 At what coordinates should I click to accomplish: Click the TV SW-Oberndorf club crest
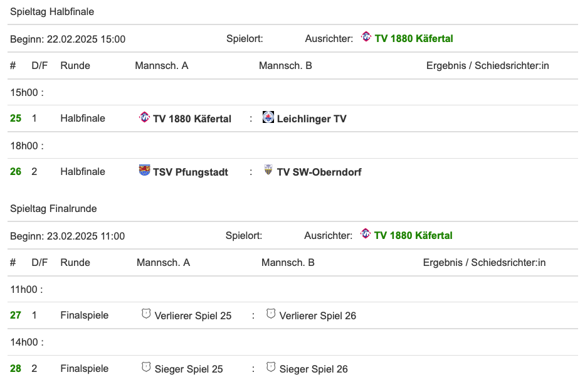[268, 170]
